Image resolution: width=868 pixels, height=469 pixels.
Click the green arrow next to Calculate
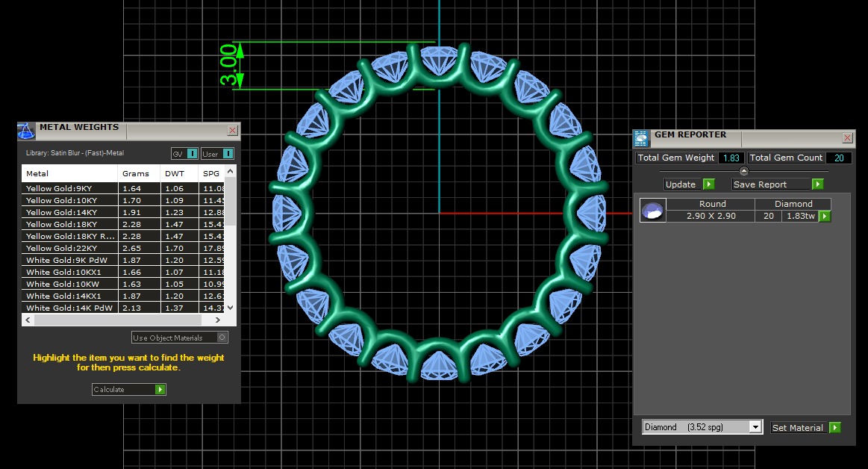[x=160, y=389]
